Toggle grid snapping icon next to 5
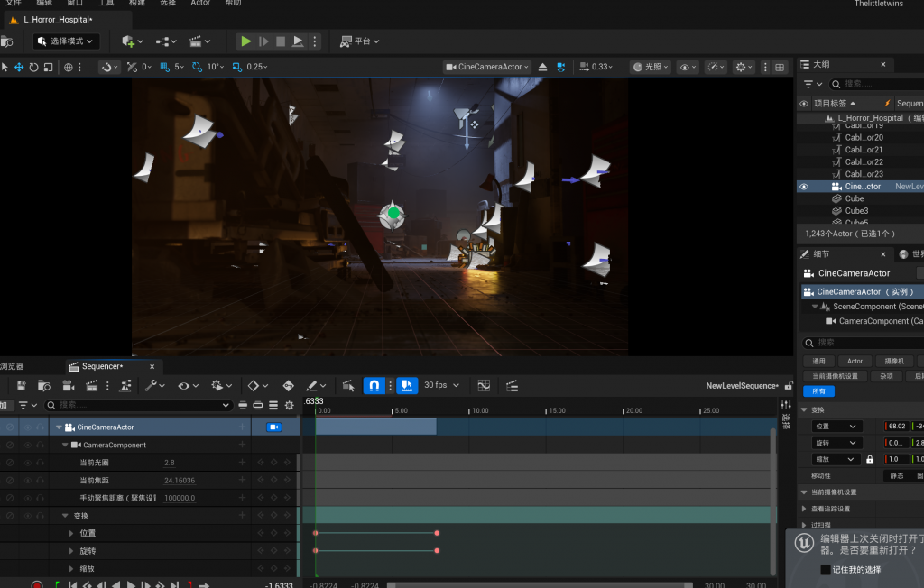 pyautogui.click(x=165, y=67)
